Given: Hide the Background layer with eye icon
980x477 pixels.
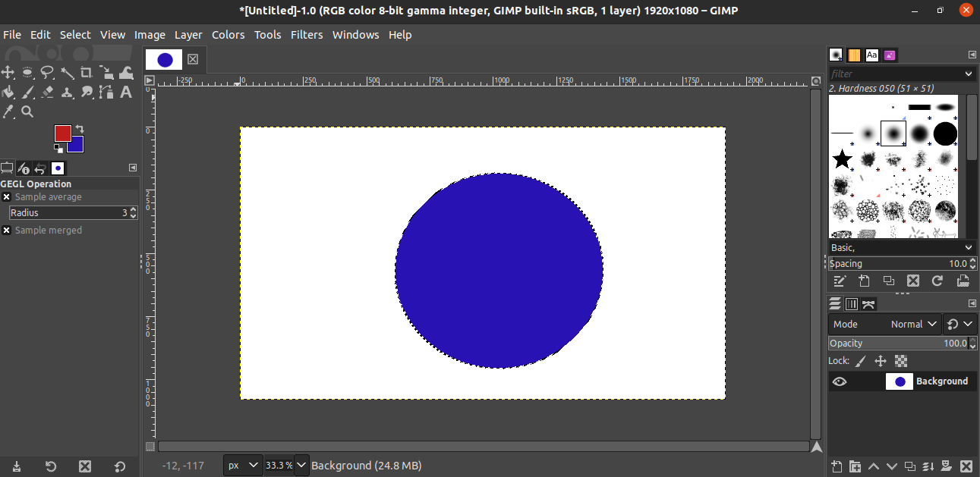Looking at the screenshot, I should coord(839,381).
